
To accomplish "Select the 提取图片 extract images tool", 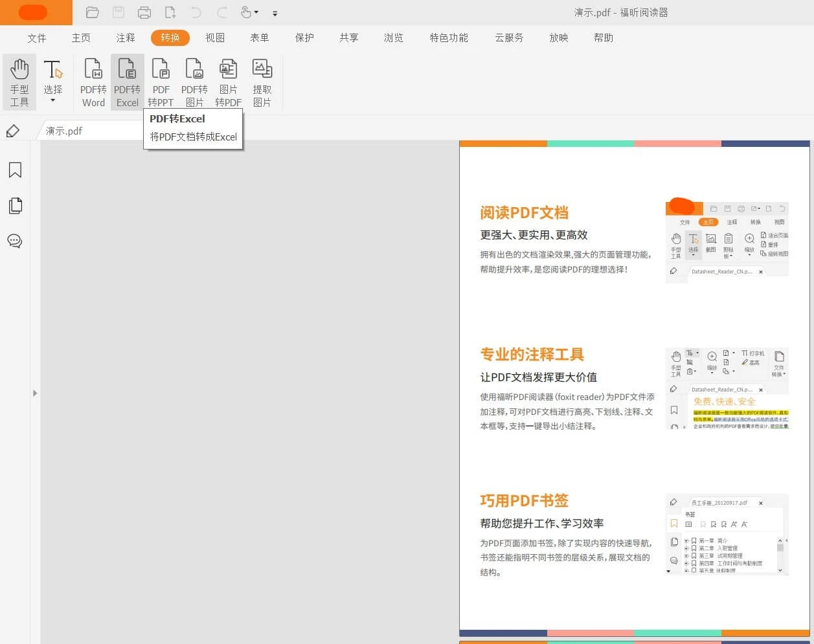I will coord(262,82).
